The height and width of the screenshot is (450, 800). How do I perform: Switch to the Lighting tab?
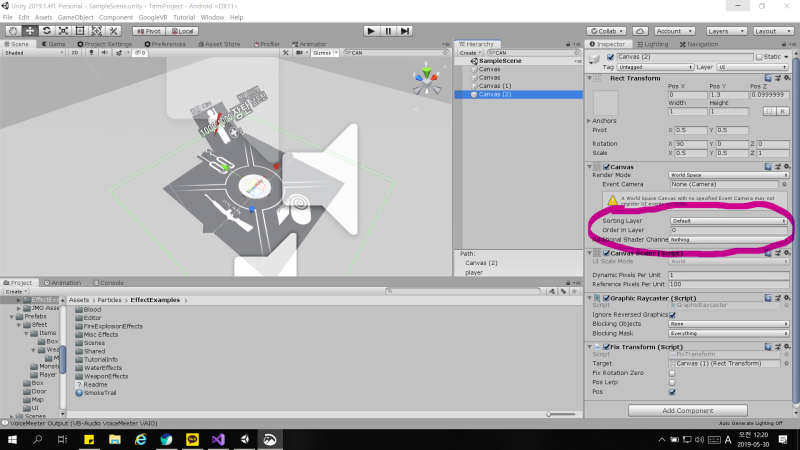point(653,44)
